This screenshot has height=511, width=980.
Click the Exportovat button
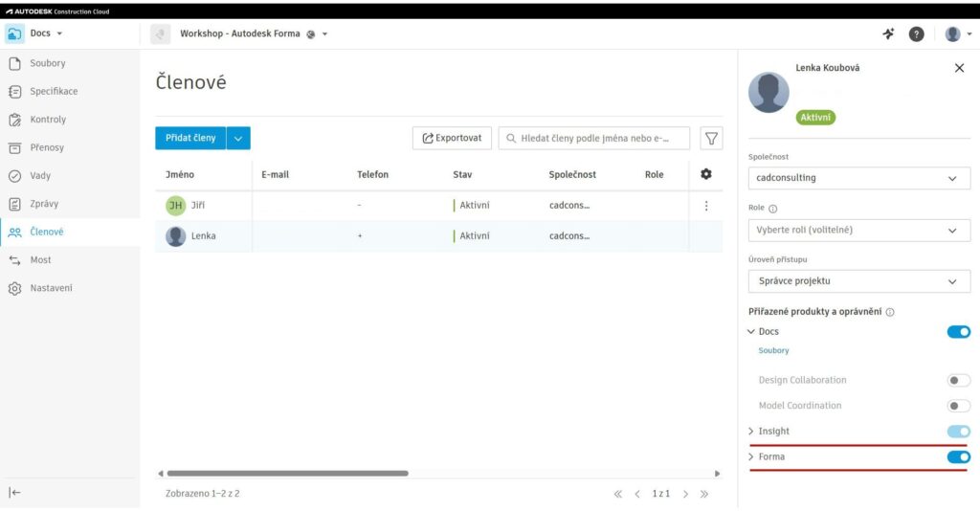pyautogui.click(x=452, y=139)
